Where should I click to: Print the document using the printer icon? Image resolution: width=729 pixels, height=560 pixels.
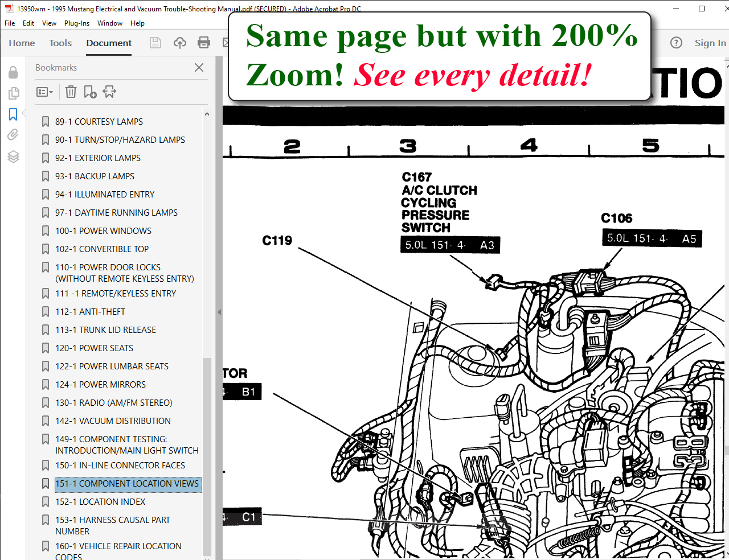point(204,43)
